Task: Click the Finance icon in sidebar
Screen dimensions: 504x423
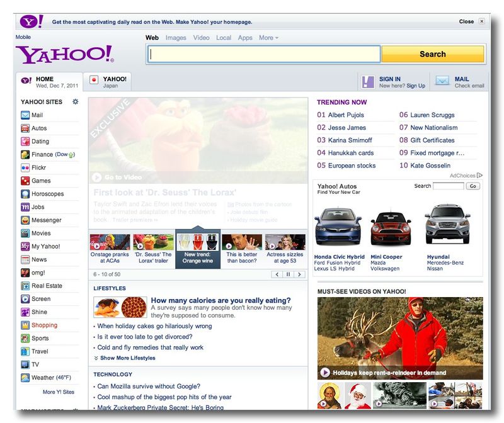Action: [25, 154]
